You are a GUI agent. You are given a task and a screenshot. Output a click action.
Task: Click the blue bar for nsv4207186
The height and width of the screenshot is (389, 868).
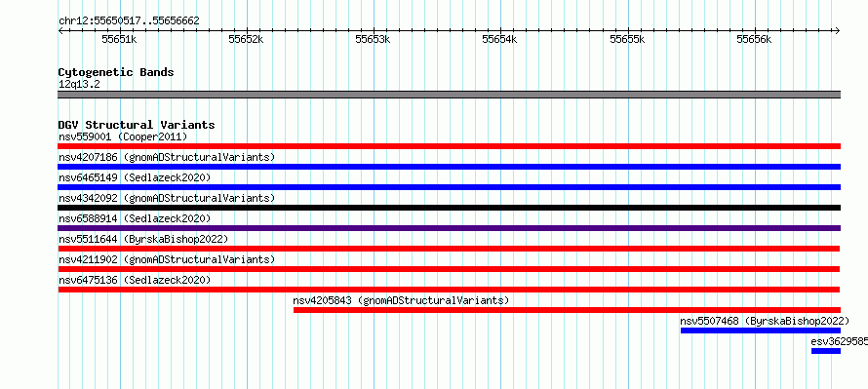450,167
